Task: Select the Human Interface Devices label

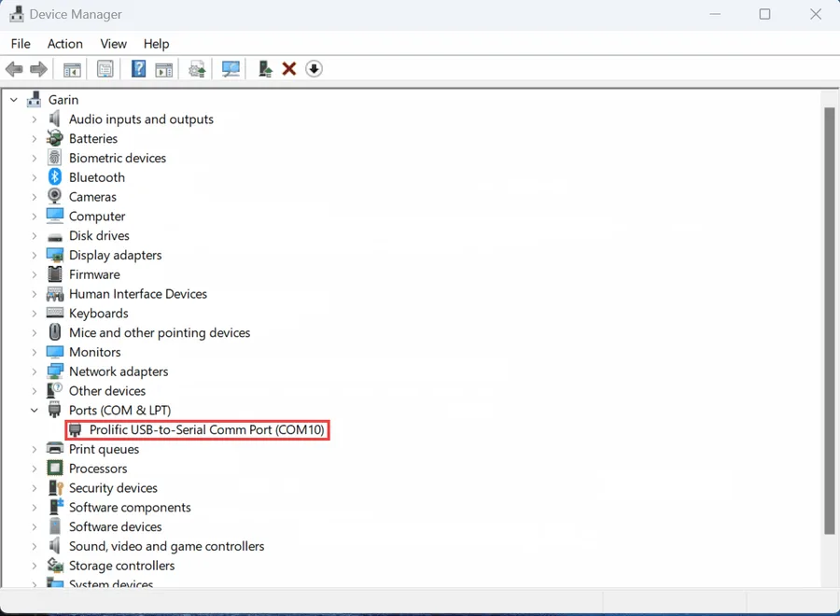Action: 138,294
